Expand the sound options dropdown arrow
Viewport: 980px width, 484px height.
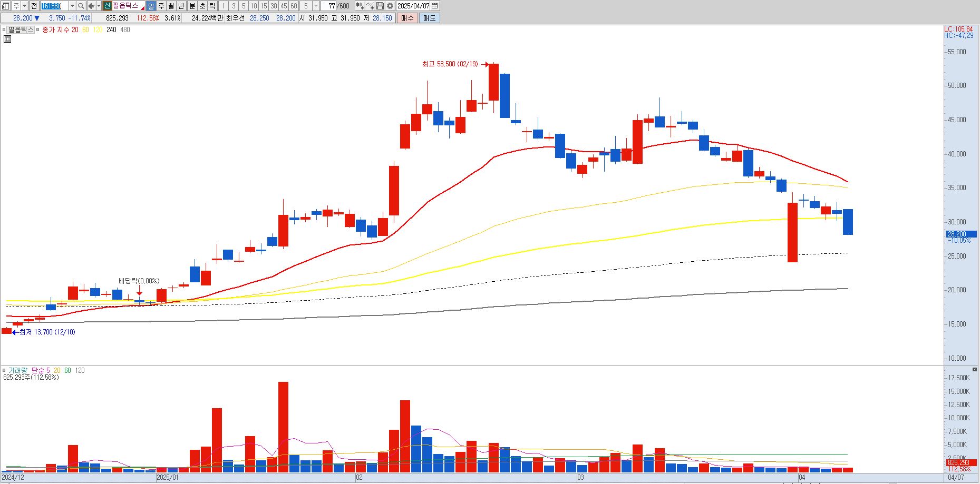tap(99, 6)
